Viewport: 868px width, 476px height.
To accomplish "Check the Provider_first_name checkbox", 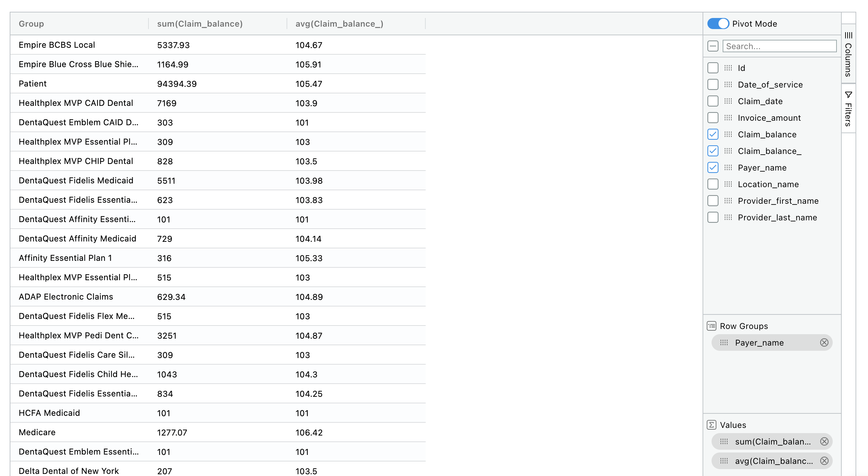I will (x=713, y=201).
